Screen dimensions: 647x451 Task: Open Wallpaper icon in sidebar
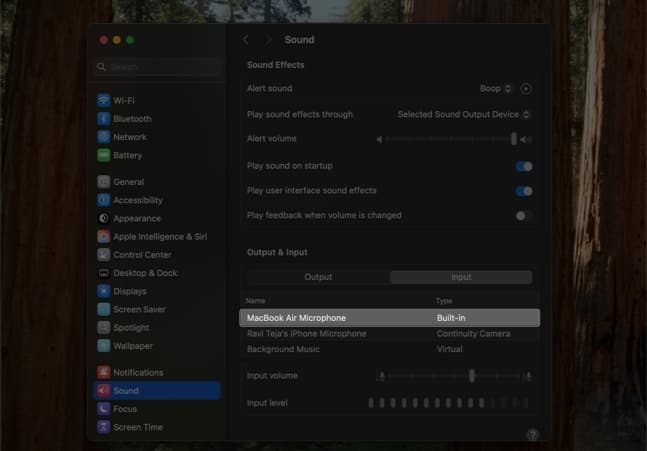click(x=104, y=346)
